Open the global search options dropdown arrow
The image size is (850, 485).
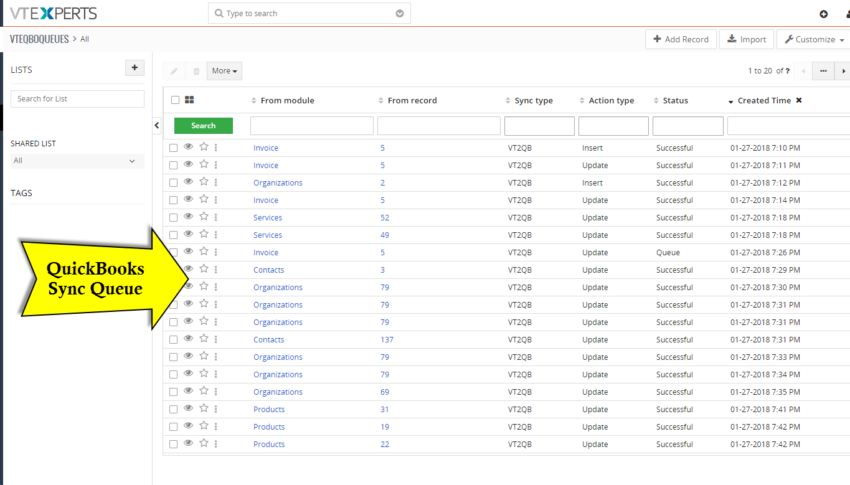400,14
